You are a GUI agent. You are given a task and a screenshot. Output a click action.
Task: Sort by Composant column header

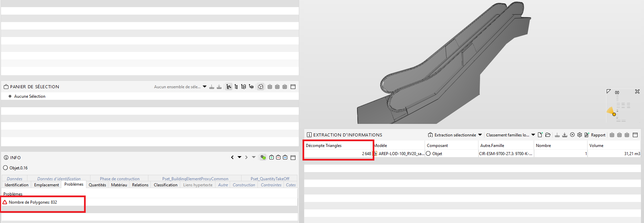[x=452, y=146]
